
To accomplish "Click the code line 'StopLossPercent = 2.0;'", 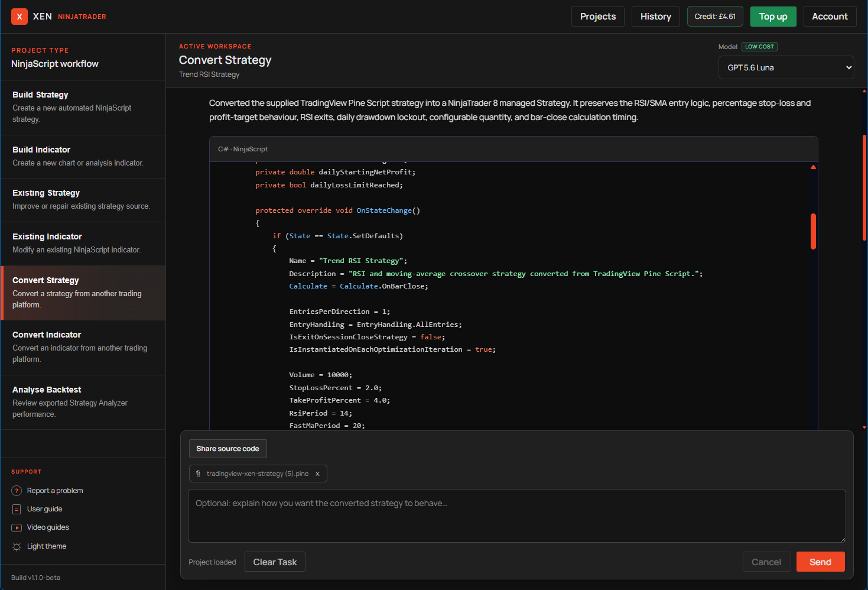I will pyautogui.click(x=336, y=388).
